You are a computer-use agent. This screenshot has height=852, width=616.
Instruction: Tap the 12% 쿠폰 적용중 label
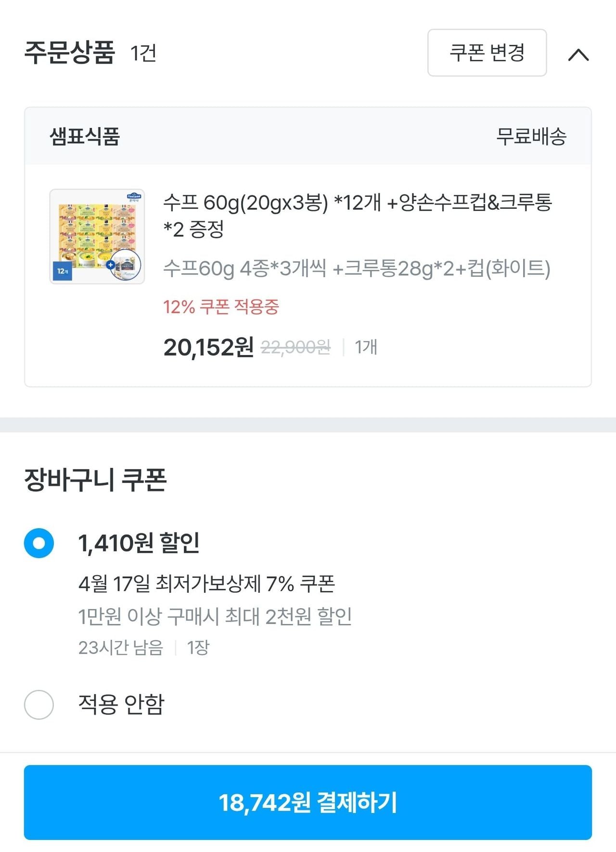tap(221, 306)
